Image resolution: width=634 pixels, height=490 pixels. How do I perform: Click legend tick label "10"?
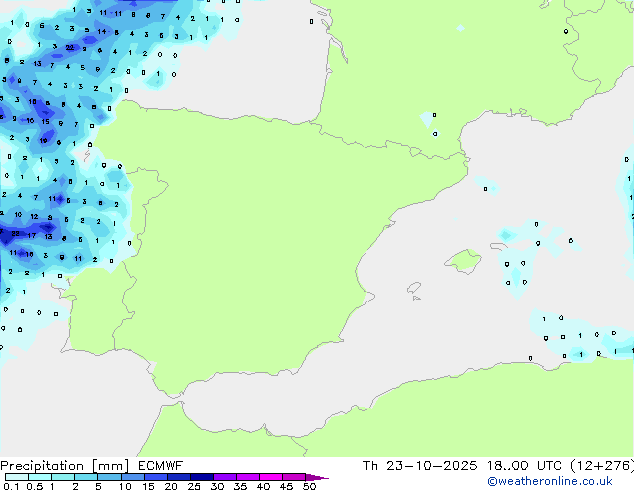click(125, 486)
